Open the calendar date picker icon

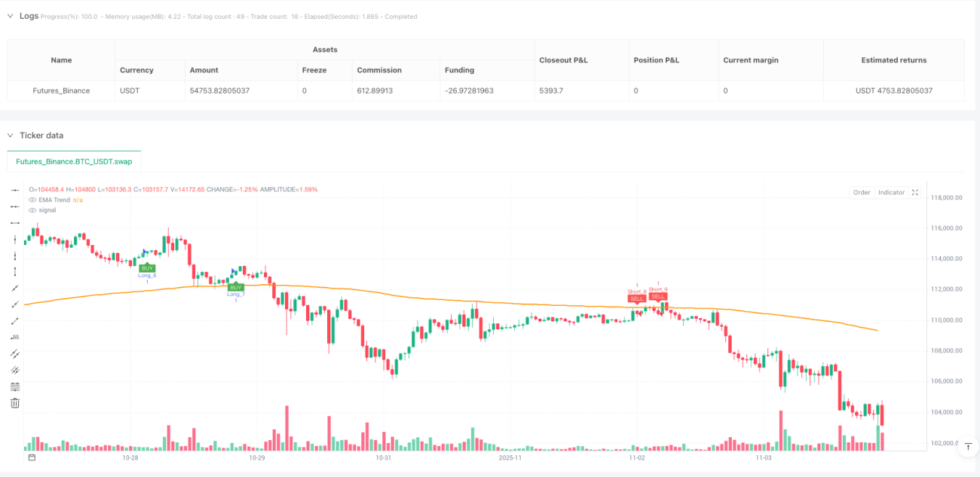coord(32,457)
